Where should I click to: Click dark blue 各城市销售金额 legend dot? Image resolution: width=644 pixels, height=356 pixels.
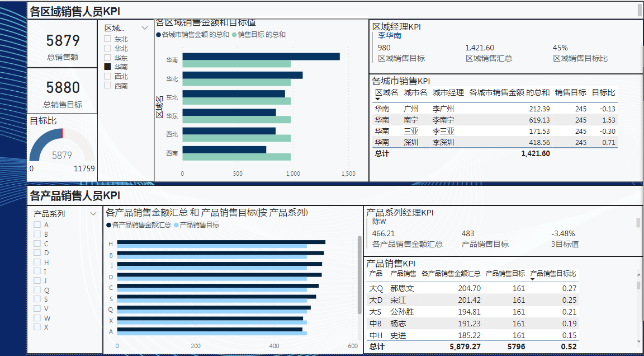tap(159, 35)
